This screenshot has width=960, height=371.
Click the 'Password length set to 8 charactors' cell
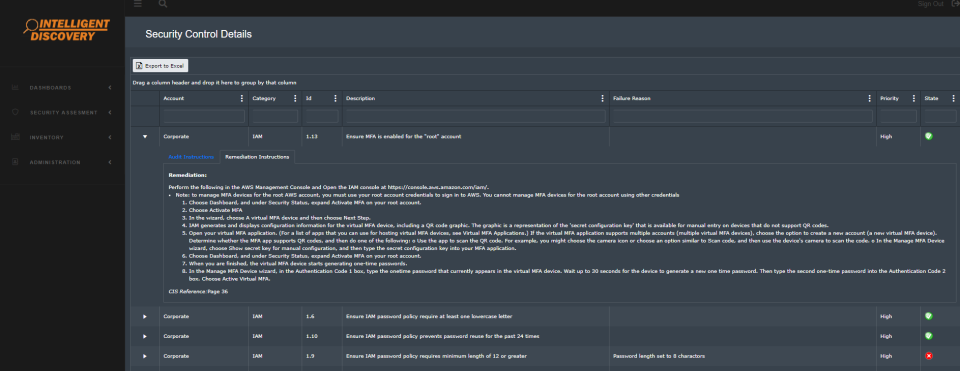659,356
